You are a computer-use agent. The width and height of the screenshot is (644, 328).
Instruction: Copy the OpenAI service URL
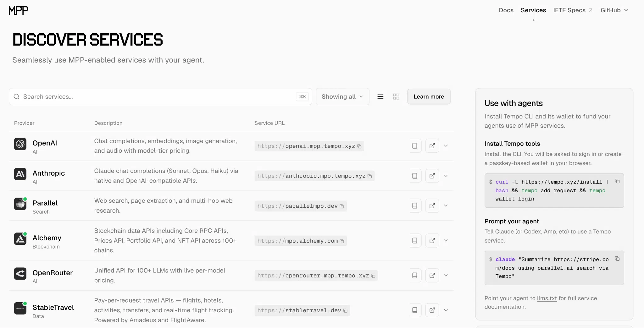[x=359, y=146]
